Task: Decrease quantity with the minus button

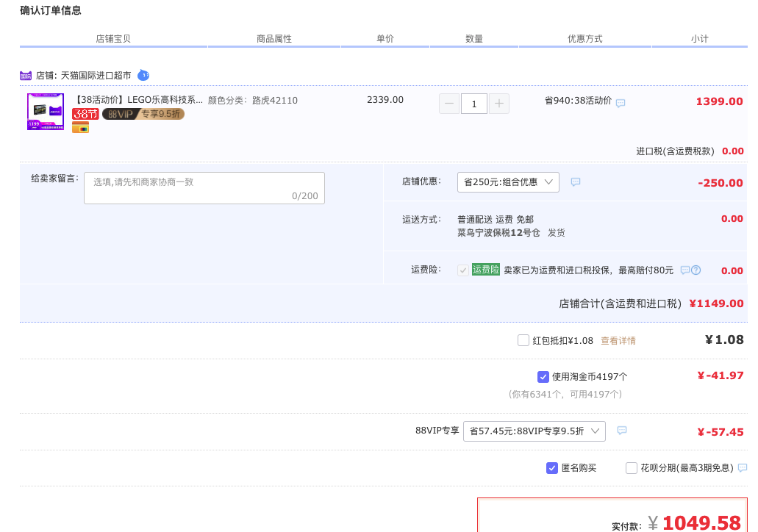Action: click(x=449, y=104)
